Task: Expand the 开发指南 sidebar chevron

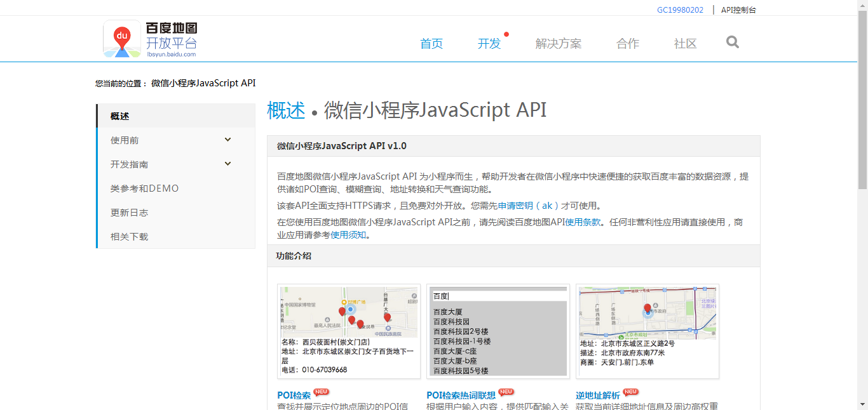Action: click(228, 164)
